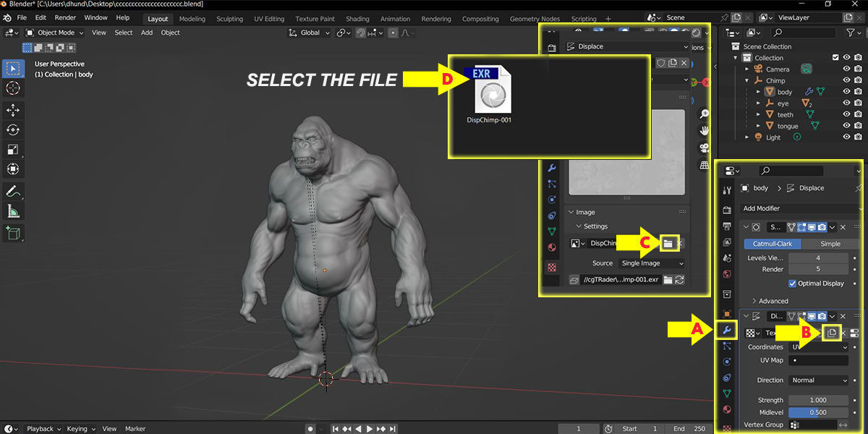Image resolution: width=868 pixels, height=434 pixels.
Task: Hide teeth object with its eye icon
Action: tap(847, 114)
